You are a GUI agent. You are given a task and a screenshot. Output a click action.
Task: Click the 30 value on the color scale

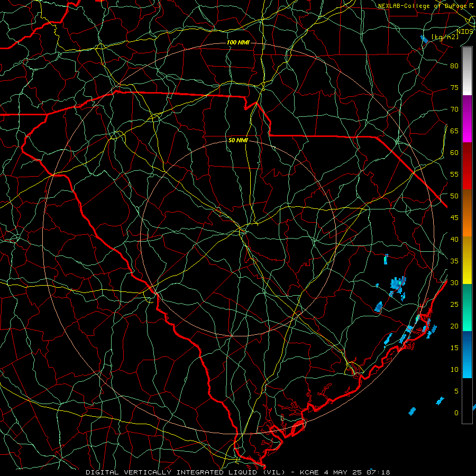pos(454,283)
